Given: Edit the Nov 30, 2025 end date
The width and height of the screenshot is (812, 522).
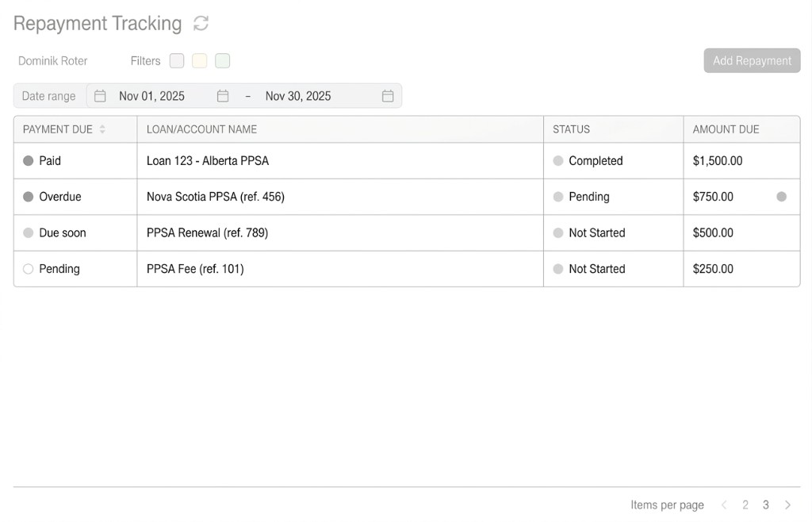Looking at the screenshot, I should [298, 96].
